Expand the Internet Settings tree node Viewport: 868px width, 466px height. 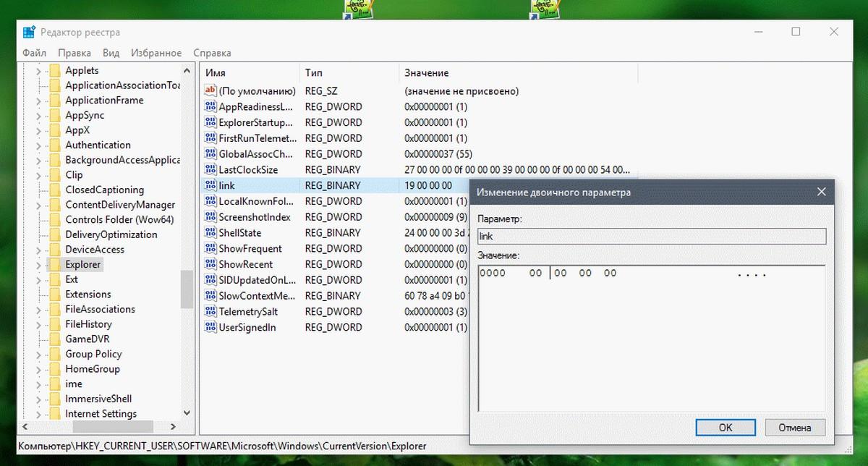pos(38,413)
